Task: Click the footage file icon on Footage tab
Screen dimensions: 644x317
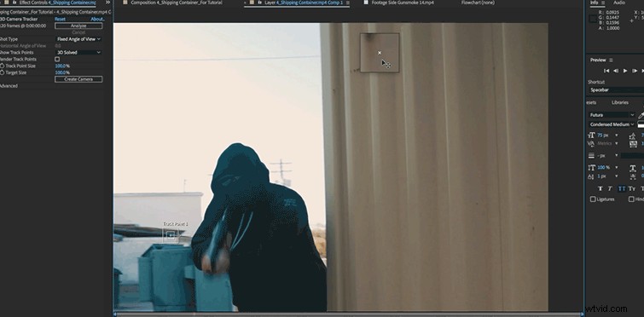Action: (x=366, y=3)
